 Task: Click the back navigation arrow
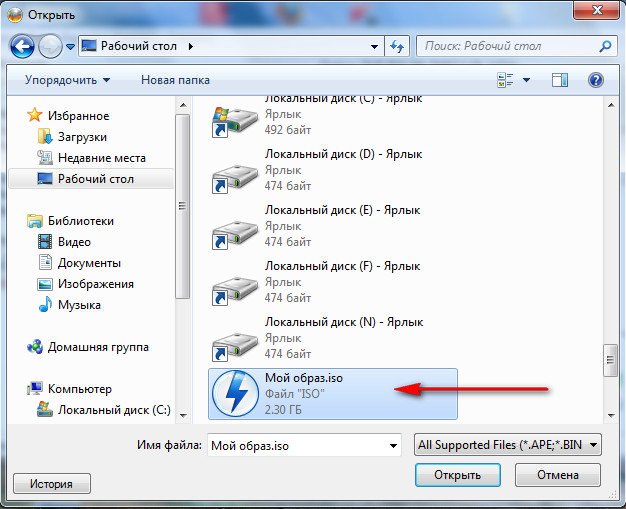coord(23,46)
